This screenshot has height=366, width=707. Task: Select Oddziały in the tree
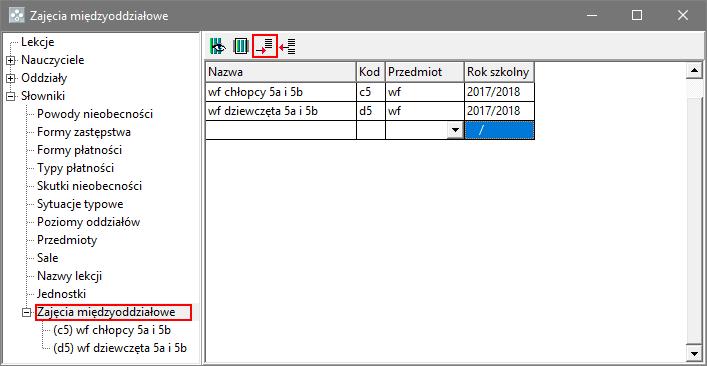44,78
